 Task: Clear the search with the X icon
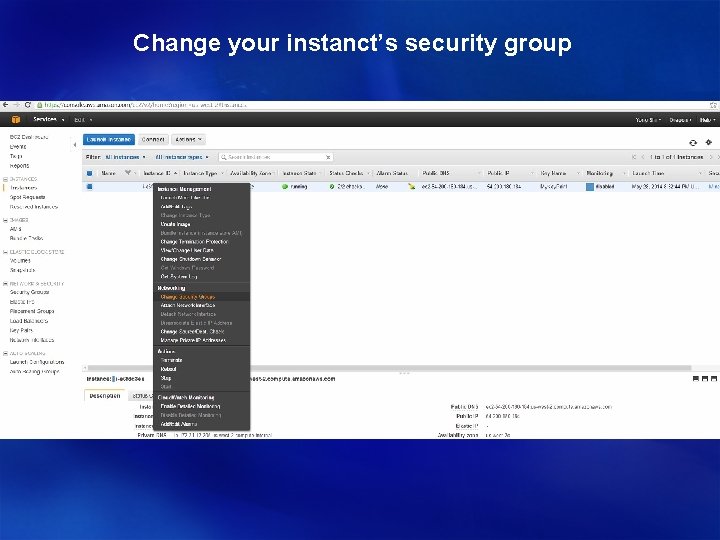pos(328,157)
